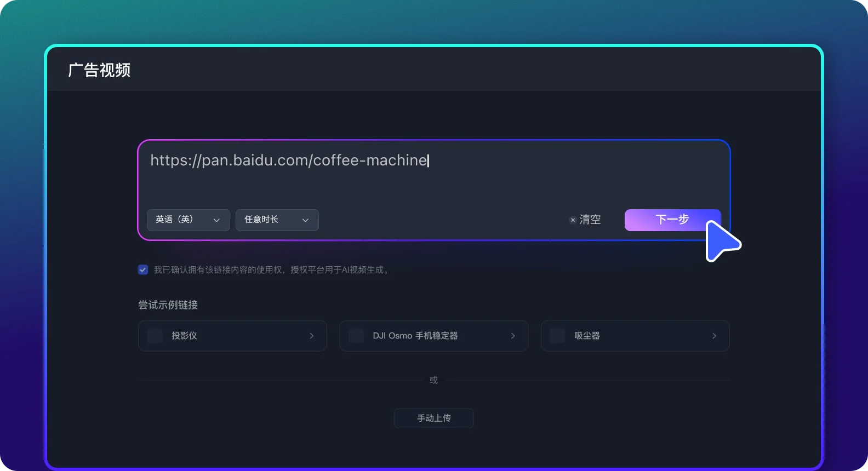
Task: Open the 任意时长 duration dropdown
Action: [277, 220]
